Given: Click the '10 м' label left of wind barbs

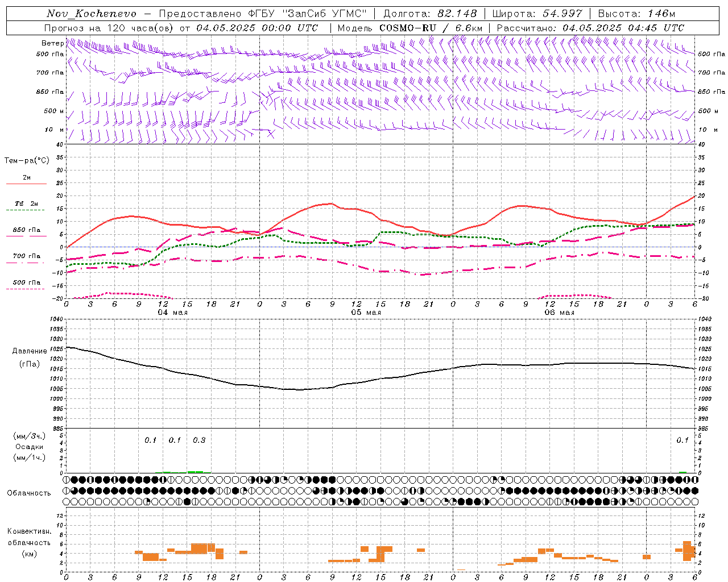Looking at the screenshot, I should (54, 130).
